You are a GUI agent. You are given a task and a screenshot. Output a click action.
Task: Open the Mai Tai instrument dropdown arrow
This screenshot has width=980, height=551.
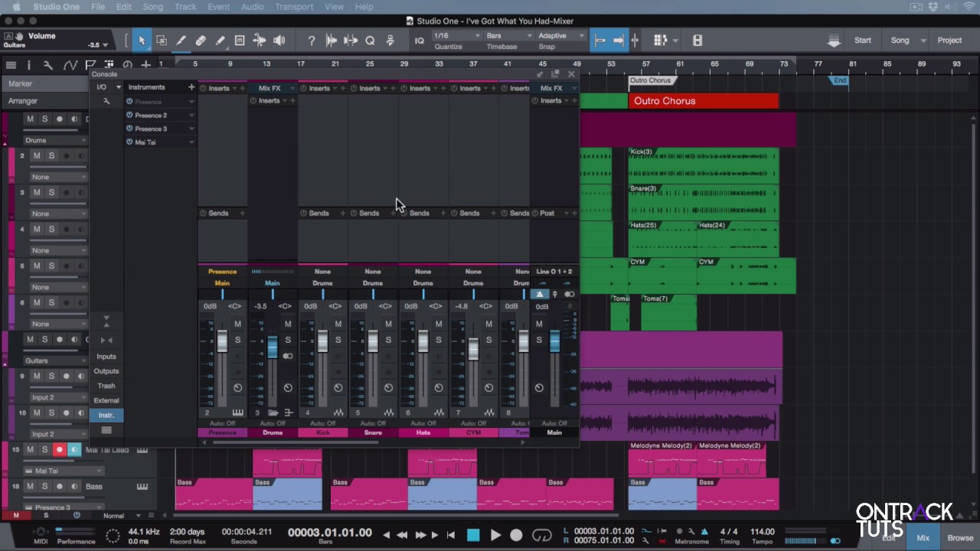191,142
